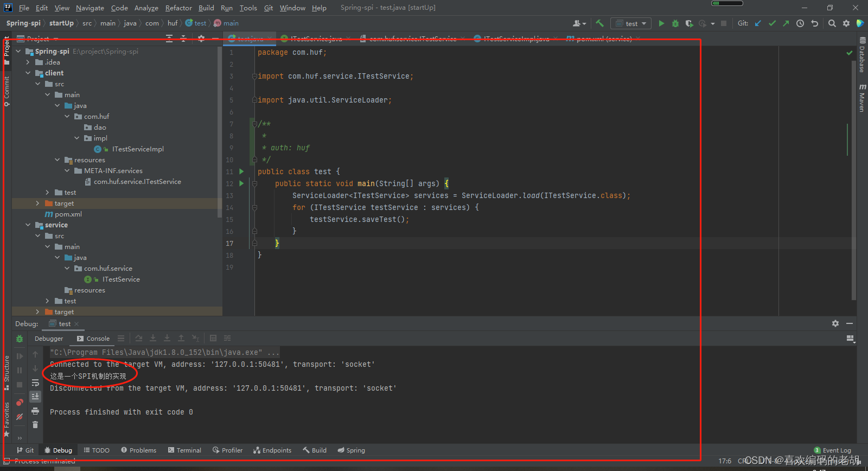Toggle the Commit side panel

[7, 91]
